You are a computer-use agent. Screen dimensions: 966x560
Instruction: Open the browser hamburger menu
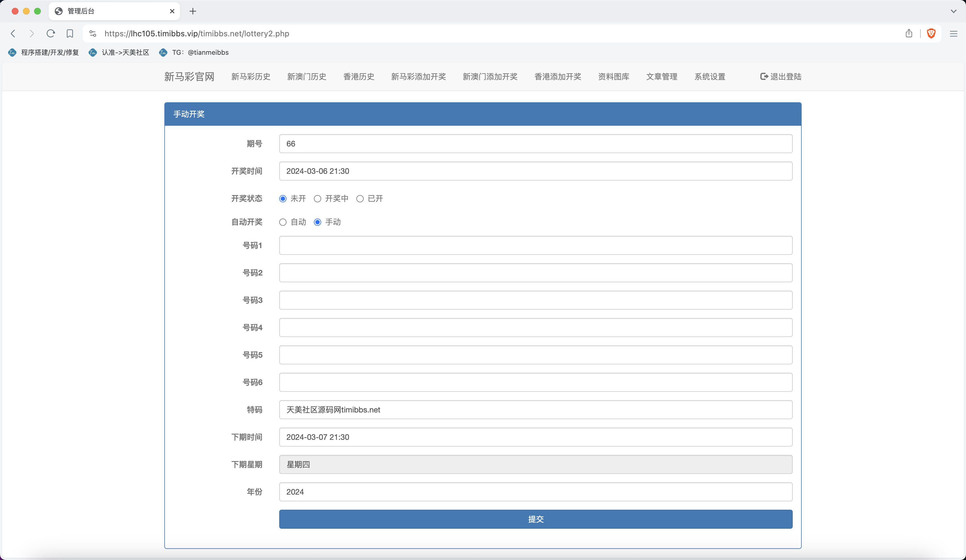click(x=953, y=34)
